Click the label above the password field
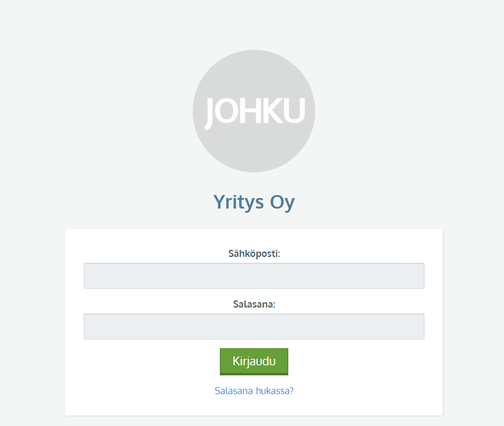Viewport: 504px width, 426px height. tap(254, 304)
